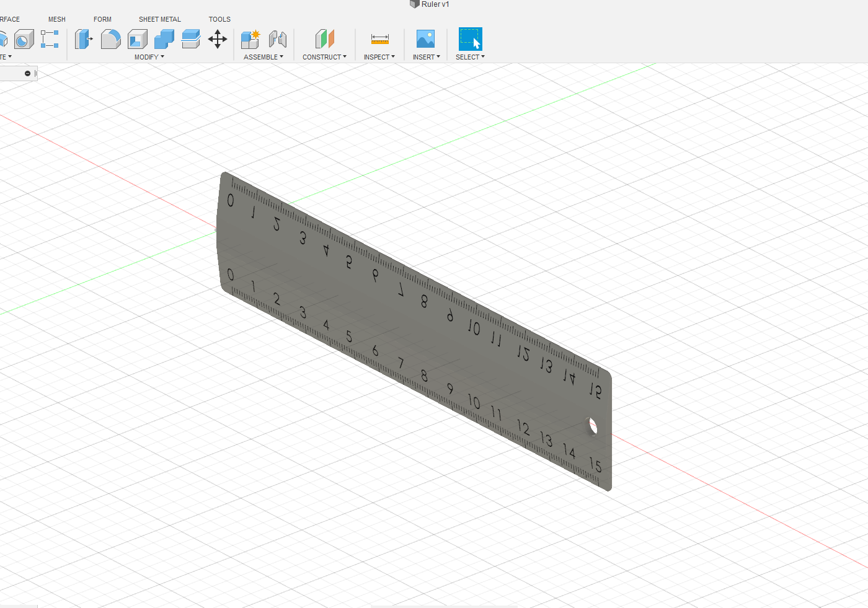The height and width of the screenshot is (608, 868).
Task: Select the Press Pull tool
Action: pyautogui.click(x=84, y=38)
